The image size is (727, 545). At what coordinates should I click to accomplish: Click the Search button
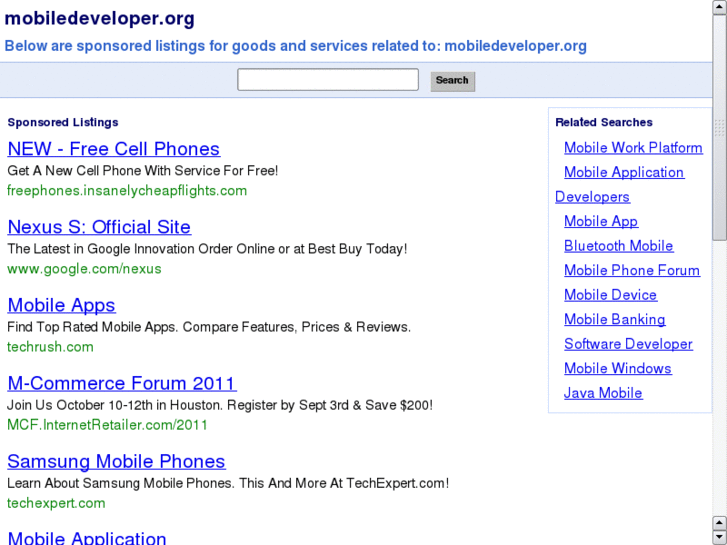(x=453, y=81)
